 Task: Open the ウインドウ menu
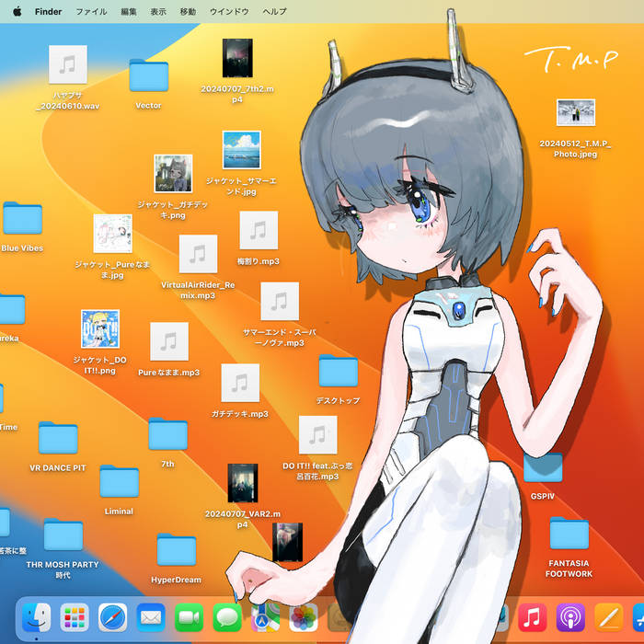tap(229, 11)
